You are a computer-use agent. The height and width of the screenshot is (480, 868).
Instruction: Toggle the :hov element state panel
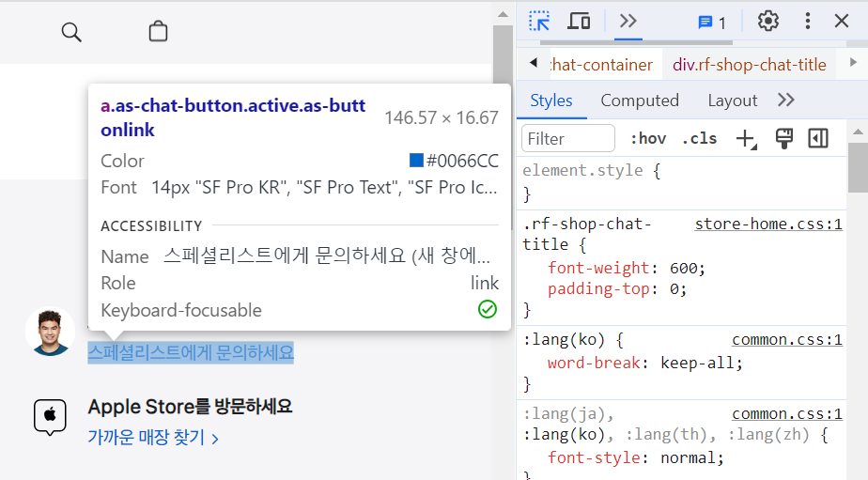coord(648,138)
